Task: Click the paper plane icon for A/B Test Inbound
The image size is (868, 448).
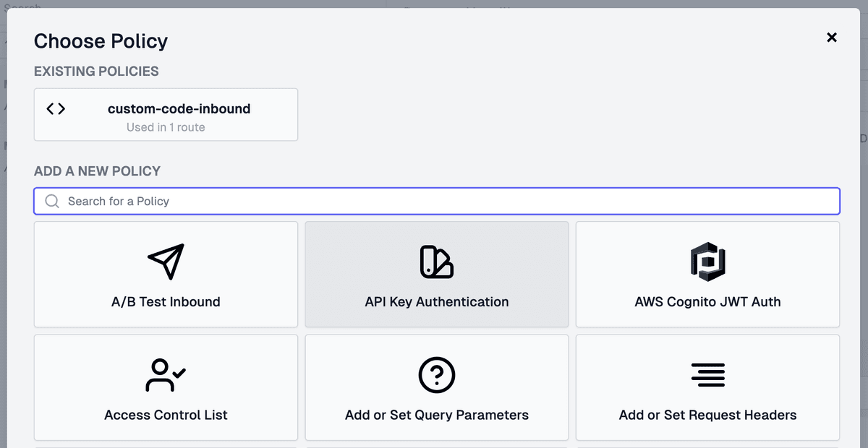Action: (x=166, y=262)
